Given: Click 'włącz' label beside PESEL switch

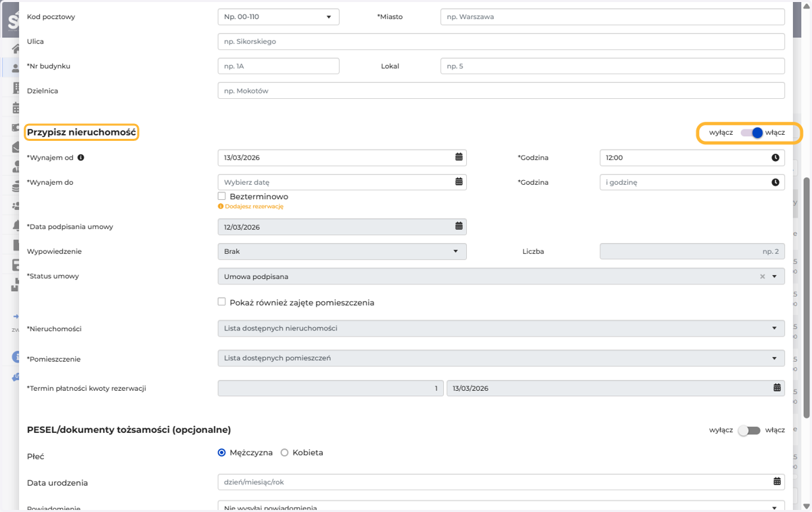Looking at the screenshot, I should tap(775, 430).
